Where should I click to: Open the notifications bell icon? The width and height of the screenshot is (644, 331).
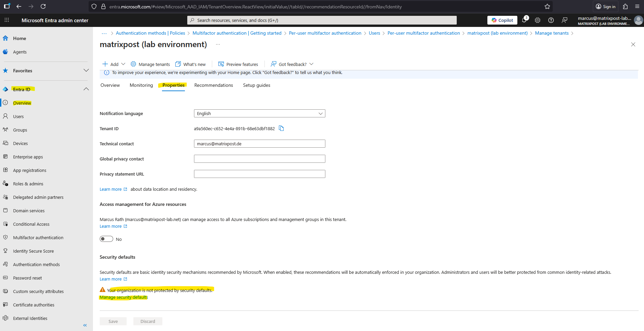pyautogui.click(x=524, y=20)
